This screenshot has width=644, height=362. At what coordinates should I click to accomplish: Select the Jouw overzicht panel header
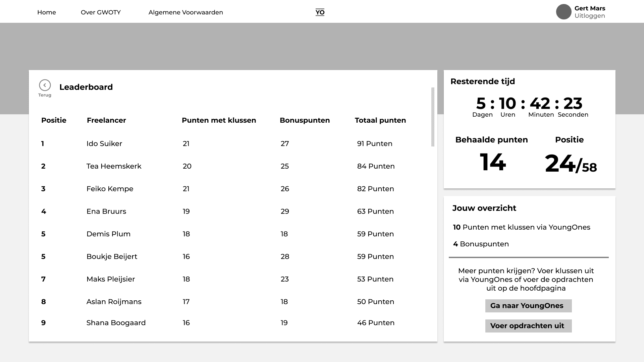[x=484, y=208]
